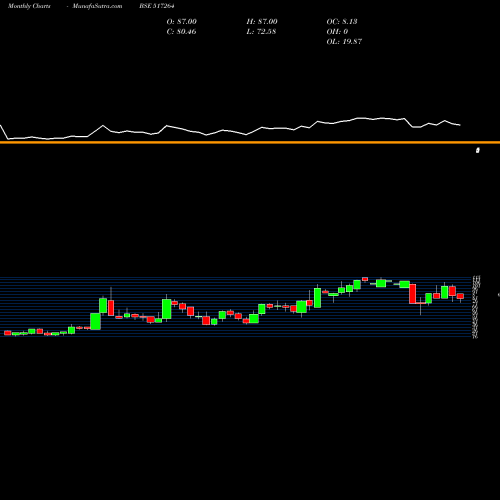Click the 'OH: 0' value
500x500 pixels.
(337, 32)
